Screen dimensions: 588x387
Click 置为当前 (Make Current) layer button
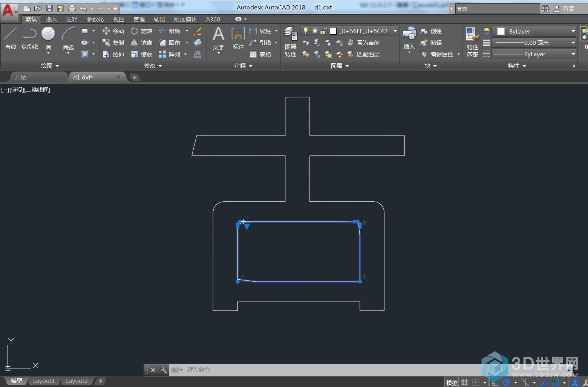point(363,43)
